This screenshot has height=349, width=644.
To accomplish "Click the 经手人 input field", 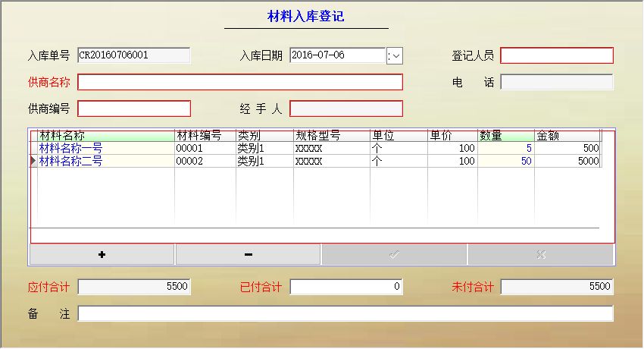I will (x=346, y=109).
